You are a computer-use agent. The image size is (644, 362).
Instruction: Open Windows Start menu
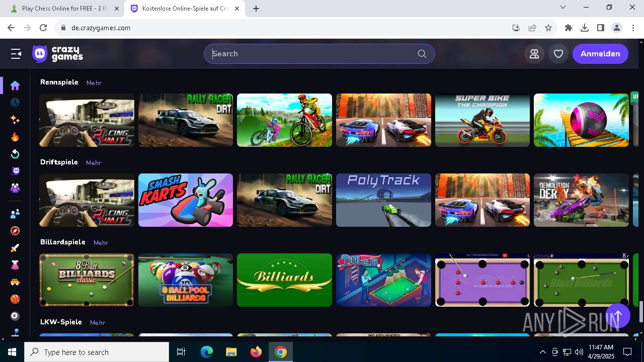(12, 352)
